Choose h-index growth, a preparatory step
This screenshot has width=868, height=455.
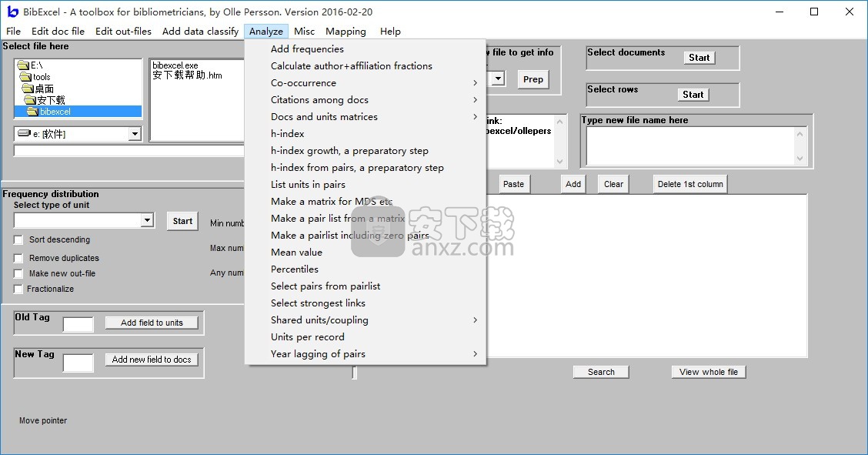pyautogui.click(x=366, y=151)
